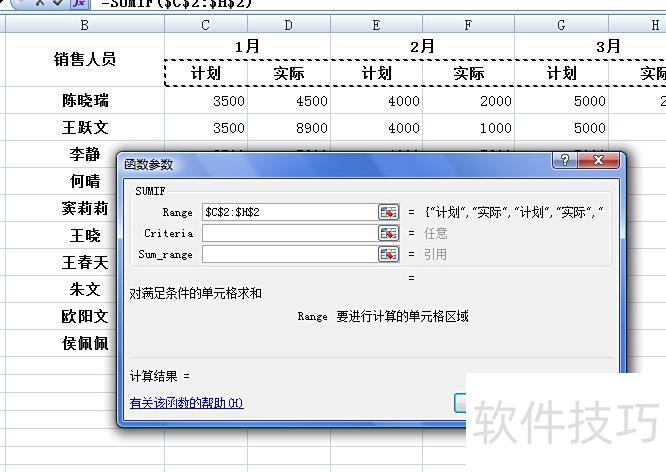Select the name cell 陈晓瑞
The height and width of the screenshot is (472, 666).
[x=85, y=100]
